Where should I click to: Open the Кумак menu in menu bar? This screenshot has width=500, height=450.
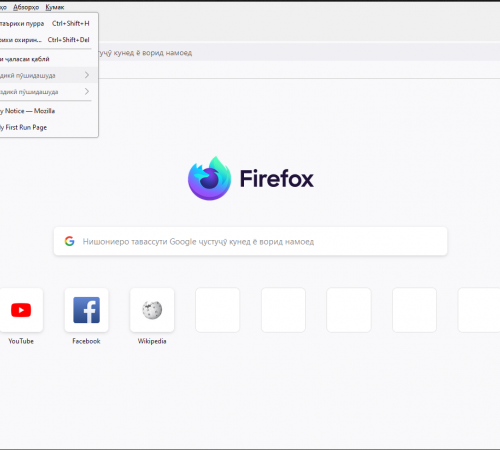pos(55,7)
